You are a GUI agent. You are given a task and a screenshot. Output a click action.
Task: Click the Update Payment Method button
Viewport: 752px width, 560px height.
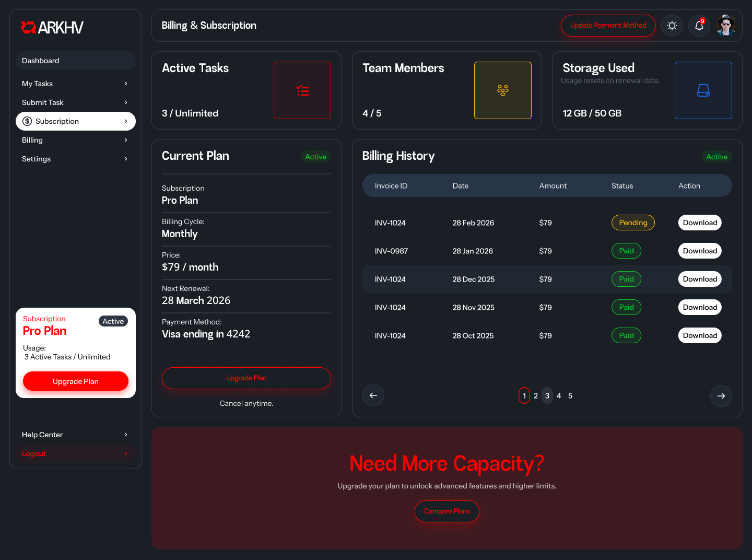(x=608, y=26)
